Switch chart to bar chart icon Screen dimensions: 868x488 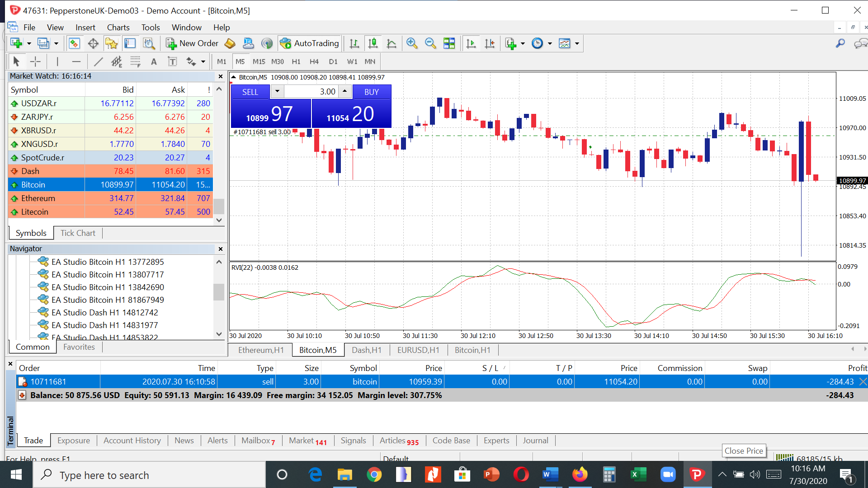pyautogui.click(x=354, y=43)
